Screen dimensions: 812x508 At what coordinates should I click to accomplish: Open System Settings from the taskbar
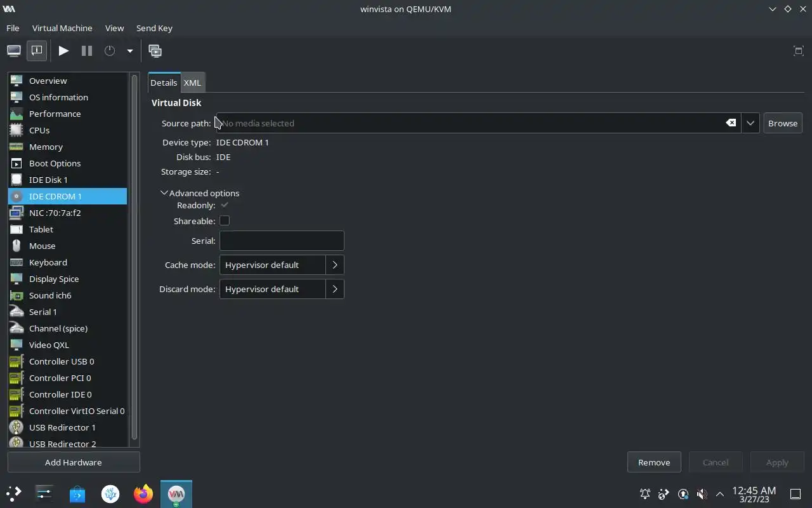coord(44,493)
